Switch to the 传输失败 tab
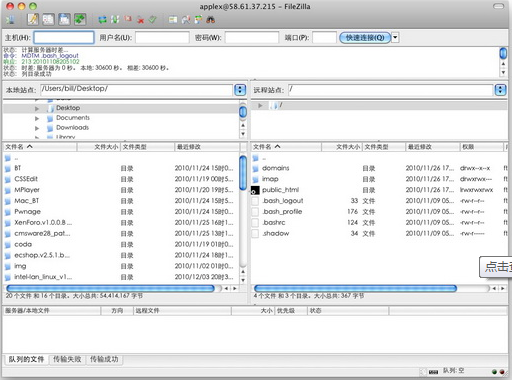Screen dimensions: 512x380 pos(67,359)
